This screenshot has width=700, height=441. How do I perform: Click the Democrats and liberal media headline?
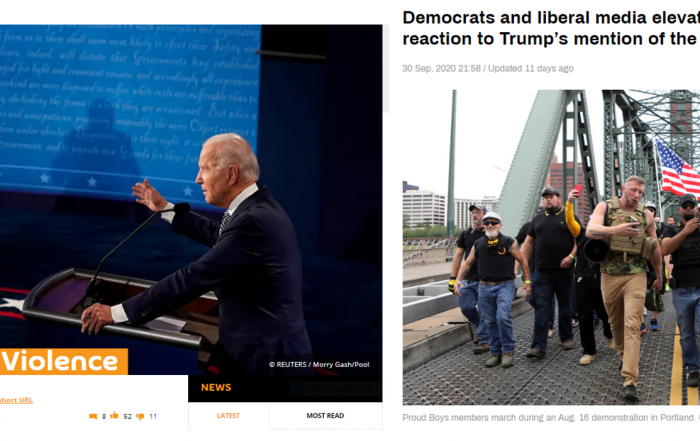(x=551, y=28)
